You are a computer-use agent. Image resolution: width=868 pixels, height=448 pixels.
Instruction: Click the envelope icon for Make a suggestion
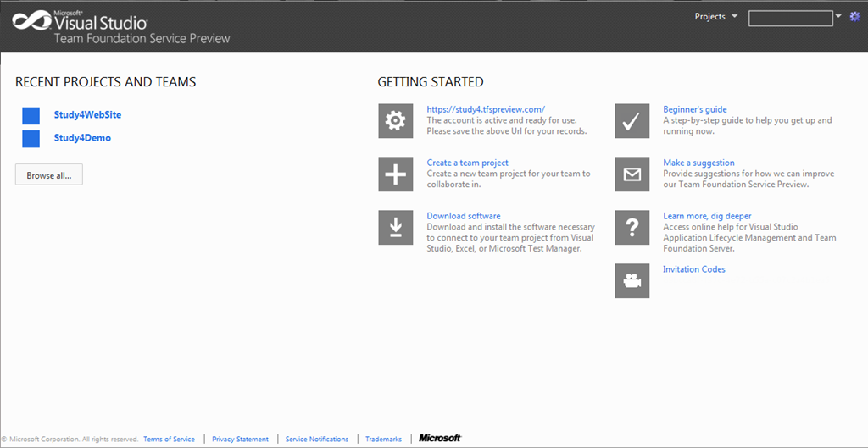point(632,174)
